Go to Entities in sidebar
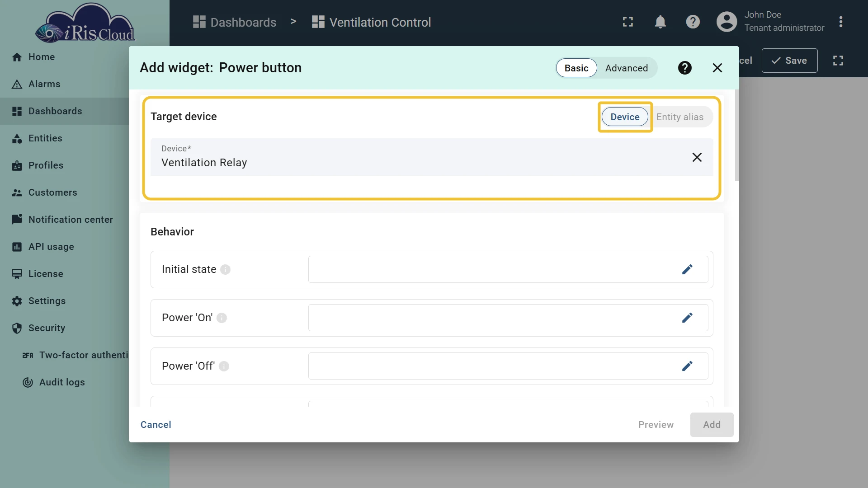Viewport: 868px width, 488px height. click(x=63, y=138)
